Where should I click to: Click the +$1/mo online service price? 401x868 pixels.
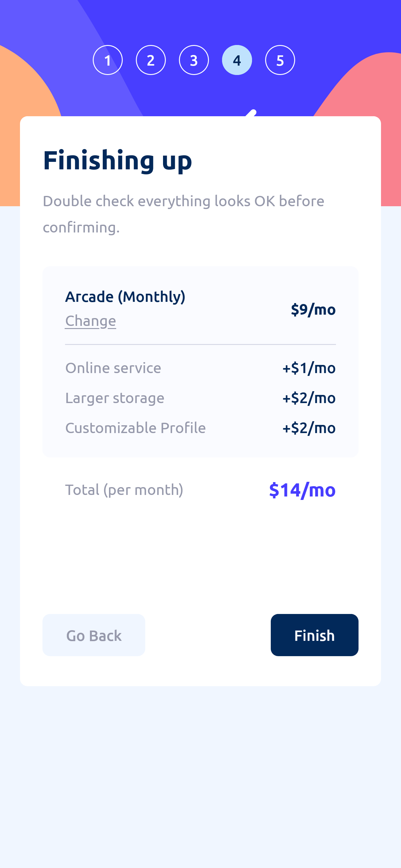(309, 368)
